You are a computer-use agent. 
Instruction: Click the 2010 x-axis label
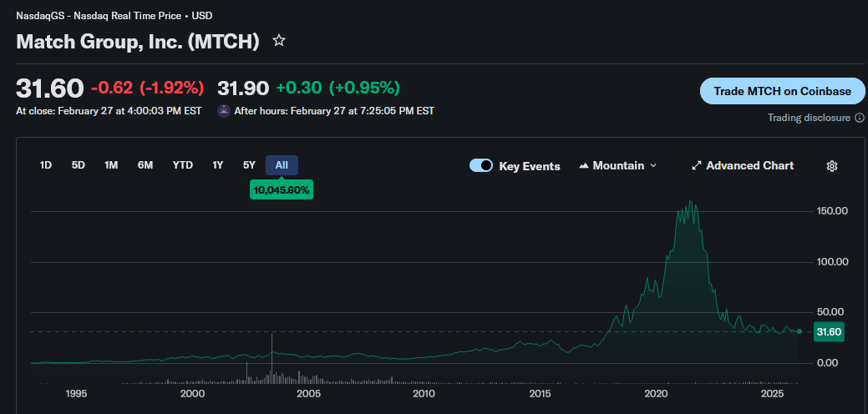[x=424, y=393]
